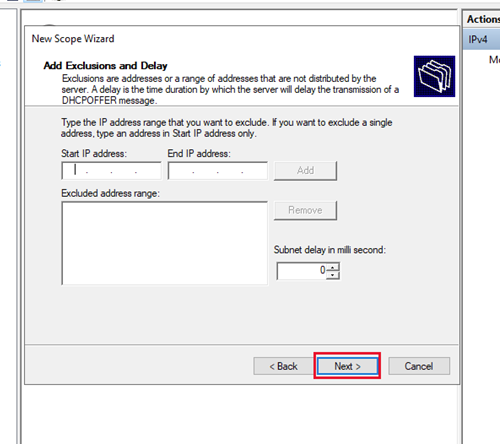Viewport: 500px width, 444px height.
Task: Click the Remove exclusion button
Action: (x=305, y=210)
